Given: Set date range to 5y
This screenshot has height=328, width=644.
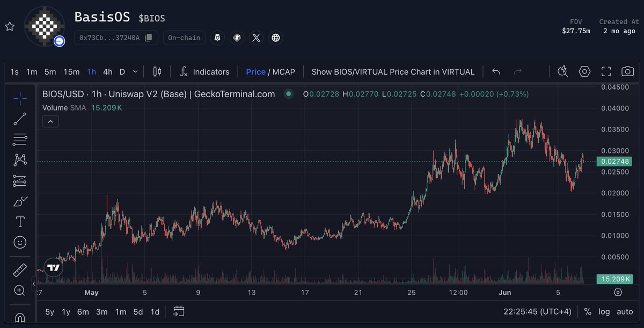Looking at the screenshot, I should (49, 311).
